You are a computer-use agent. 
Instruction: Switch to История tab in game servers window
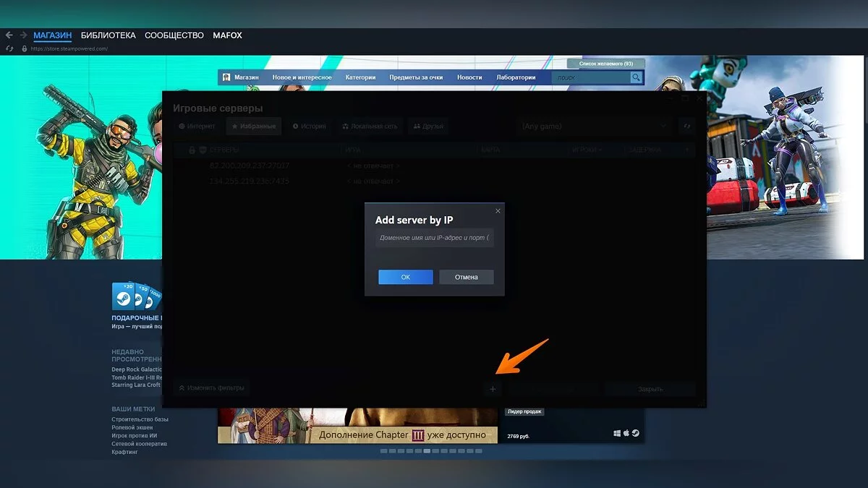click(310, 127)
